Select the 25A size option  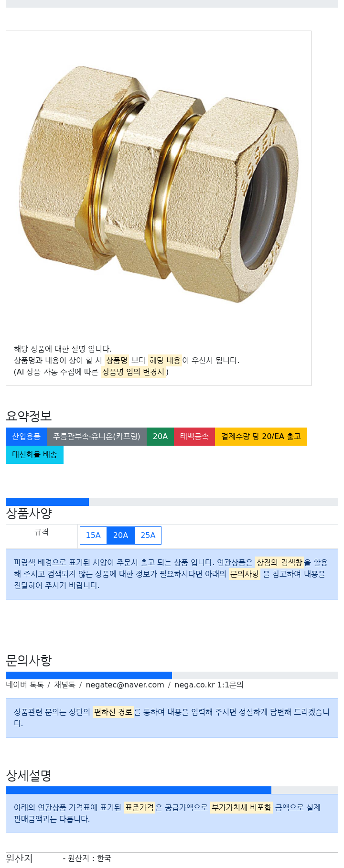tap(148, 535)
